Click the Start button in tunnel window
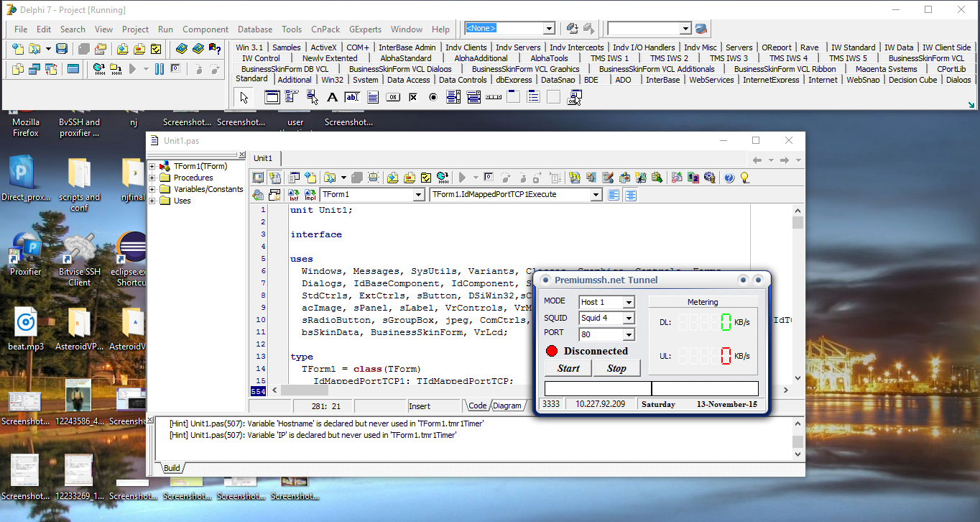Viewport: 980px width, 522px height. (x=568, y=368)
